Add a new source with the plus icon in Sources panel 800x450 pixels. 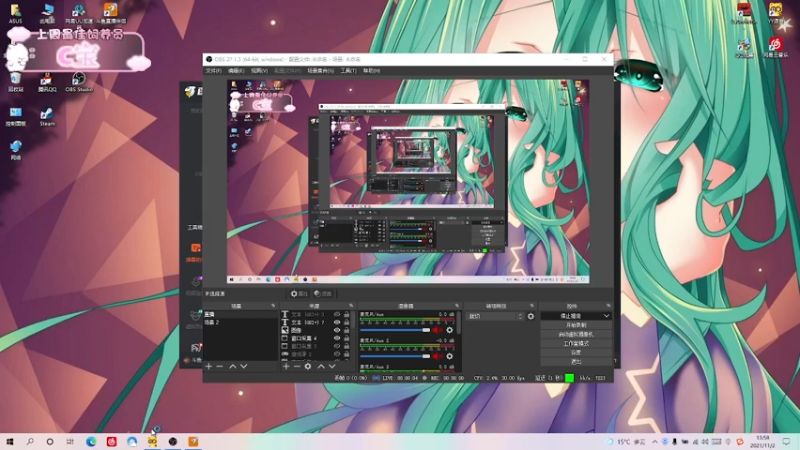(286, 366)
